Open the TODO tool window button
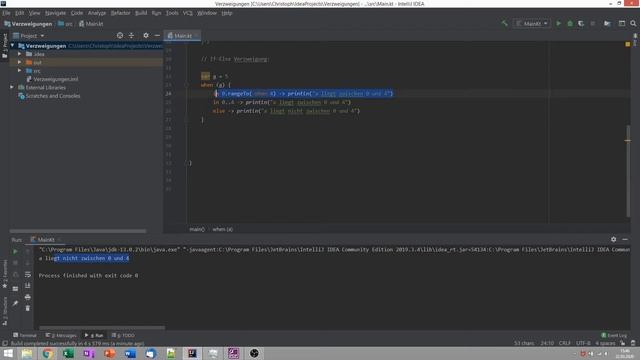This screenshot has width=640, height=360. (124, 335)
